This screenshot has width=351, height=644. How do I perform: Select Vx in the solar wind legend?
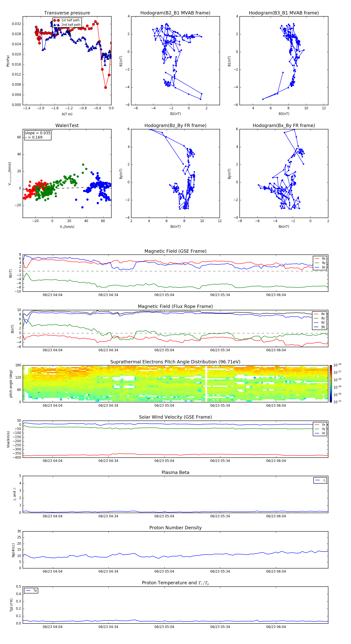tap(320, 424)
